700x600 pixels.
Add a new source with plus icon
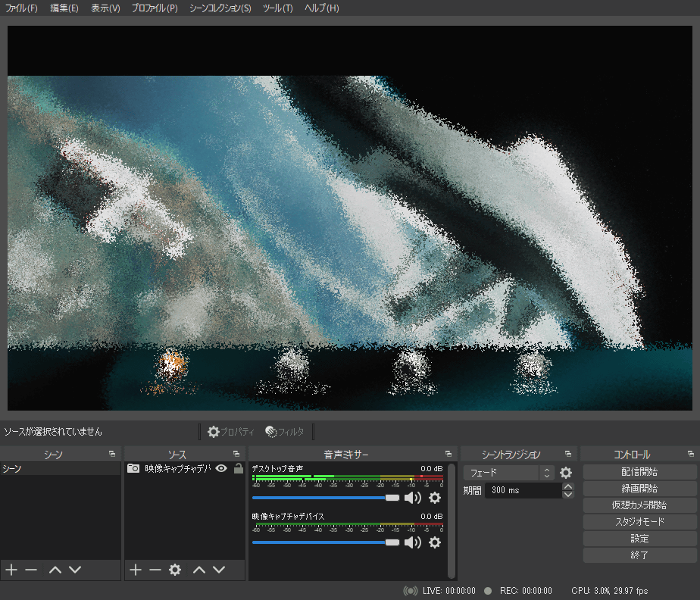(136, 570)
